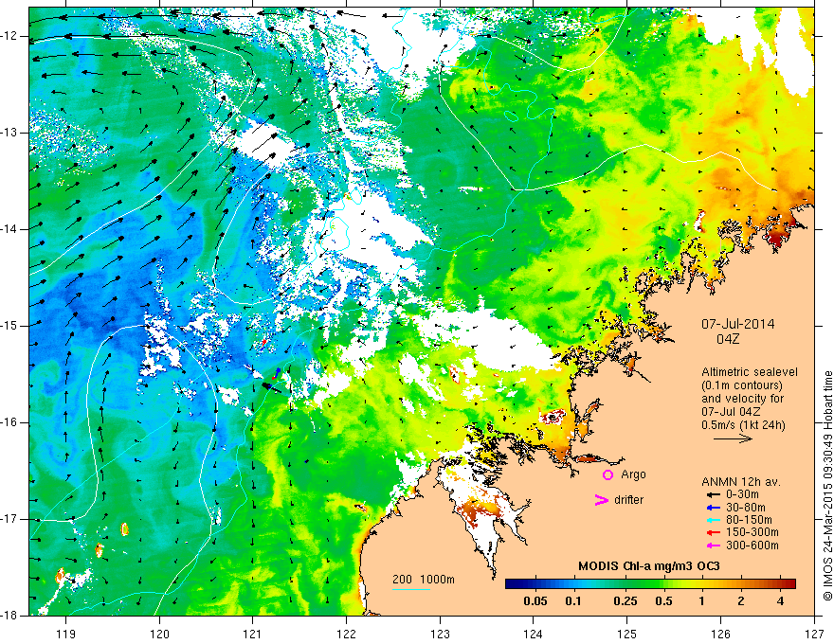The height and width of the screenshot is (644, 834).
Task: Click the 'drifter' legend label
Action: tap(628, 500)
